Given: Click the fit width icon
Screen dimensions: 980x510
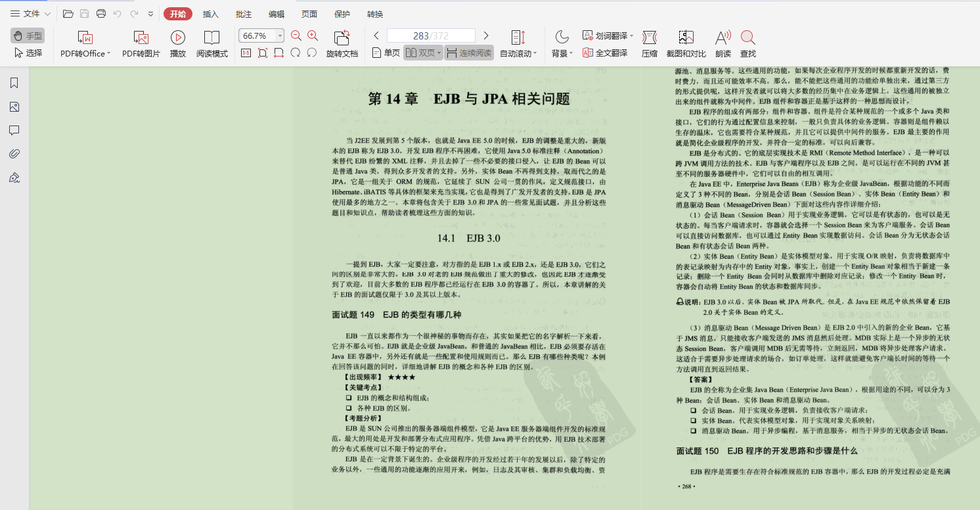Looking at the screenshot, I should point(278,53).
